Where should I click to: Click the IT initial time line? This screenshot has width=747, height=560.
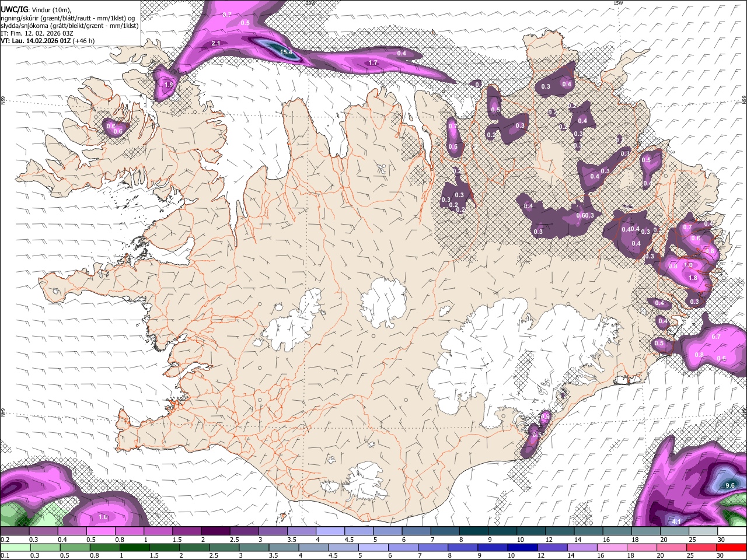tap(37, 33)
